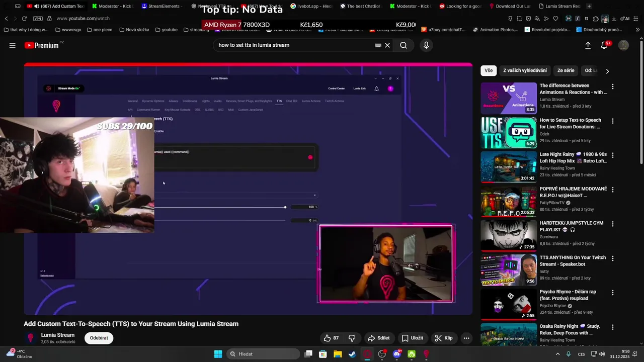Image resolution: width=644 pixels, height=362 pixels.
Task: Share the video with Sdílet
Action: coord(379,338)
